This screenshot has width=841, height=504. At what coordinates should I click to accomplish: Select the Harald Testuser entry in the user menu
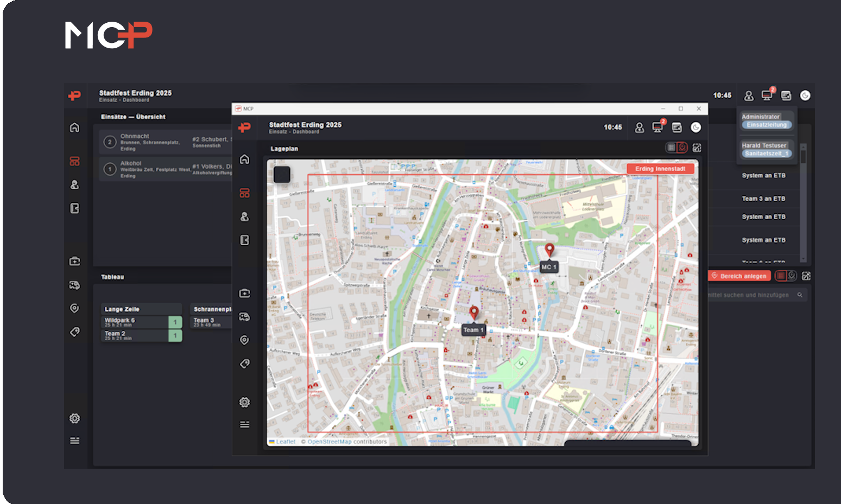coord(766,149)
